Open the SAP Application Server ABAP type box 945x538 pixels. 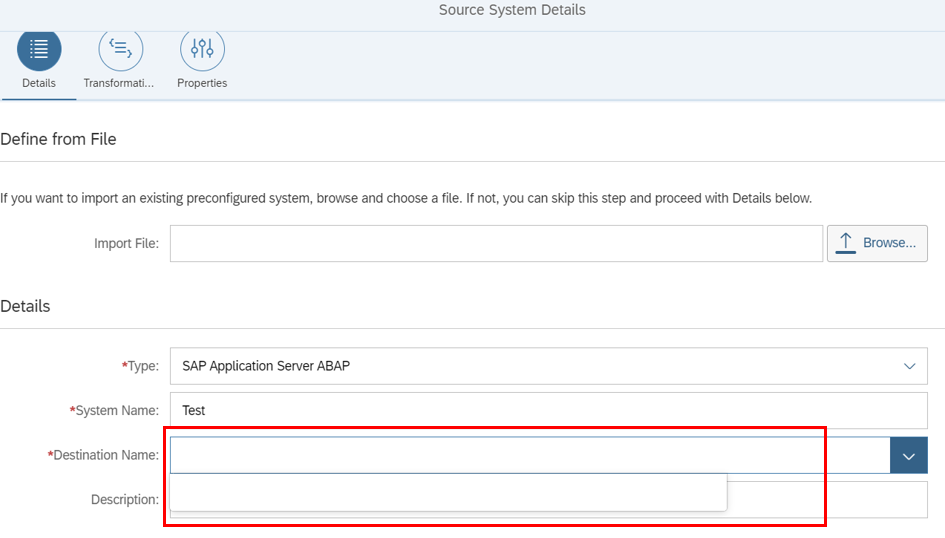pos(548,366)
